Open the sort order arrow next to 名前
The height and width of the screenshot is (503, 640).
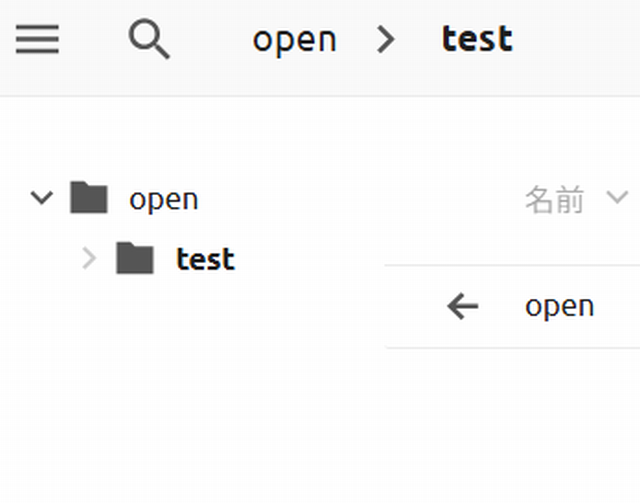coord(617,198)
